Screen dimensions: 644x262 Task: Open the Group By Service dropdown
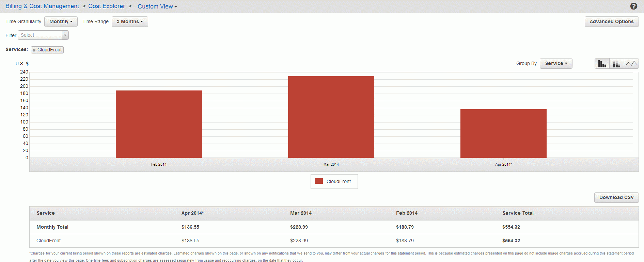coord(556,63)
